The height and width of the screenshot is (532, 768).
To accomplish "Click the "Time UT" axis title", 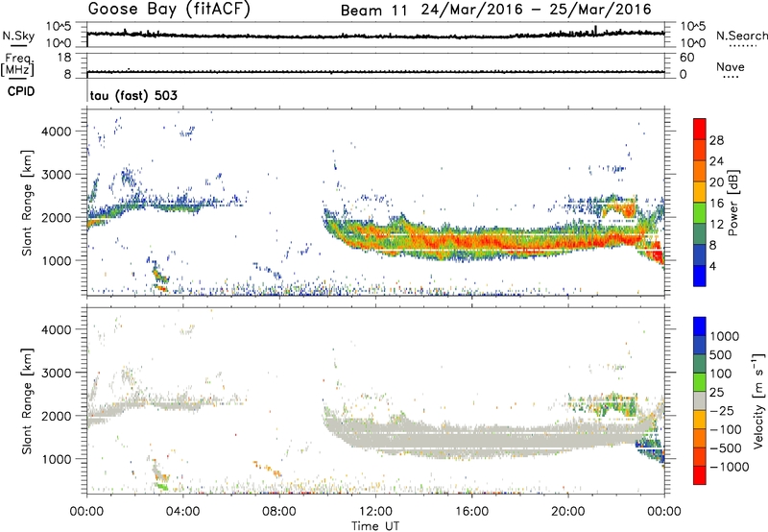I will (x=375, y=526).
